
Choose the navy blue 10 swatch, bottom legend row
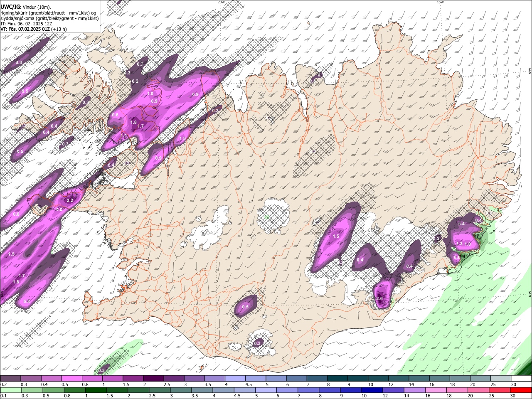[x=372, y=390]
